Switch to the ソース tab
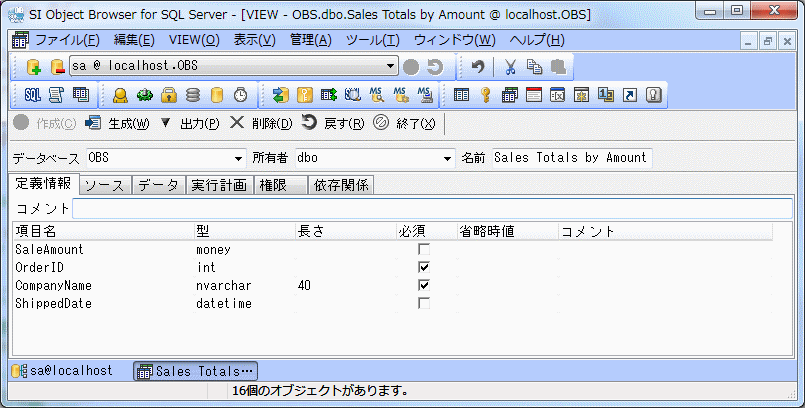 tap(104, 185)
